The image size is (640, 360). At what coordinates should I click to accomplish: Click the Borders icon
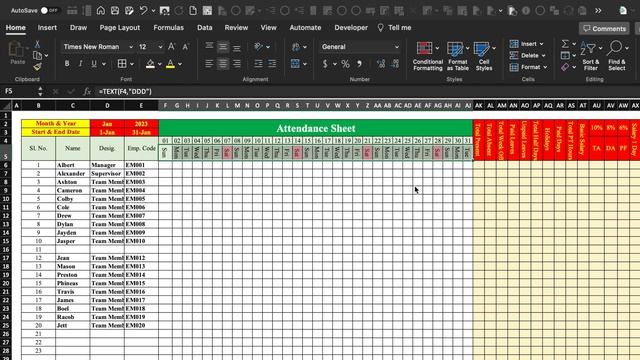tap(122, 64)
